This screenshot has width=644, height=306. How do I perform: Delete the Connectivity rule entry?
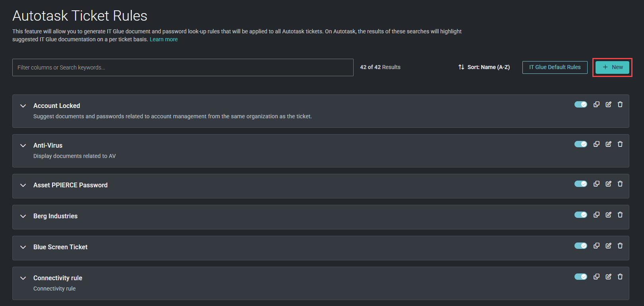(x=620, y=277)
